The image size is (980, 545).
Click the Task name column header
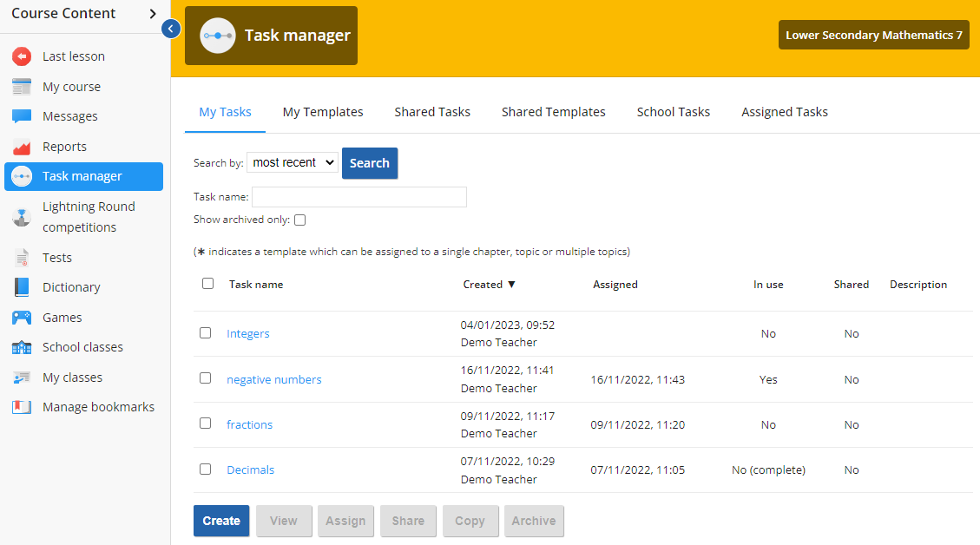(x=255, y=285)
